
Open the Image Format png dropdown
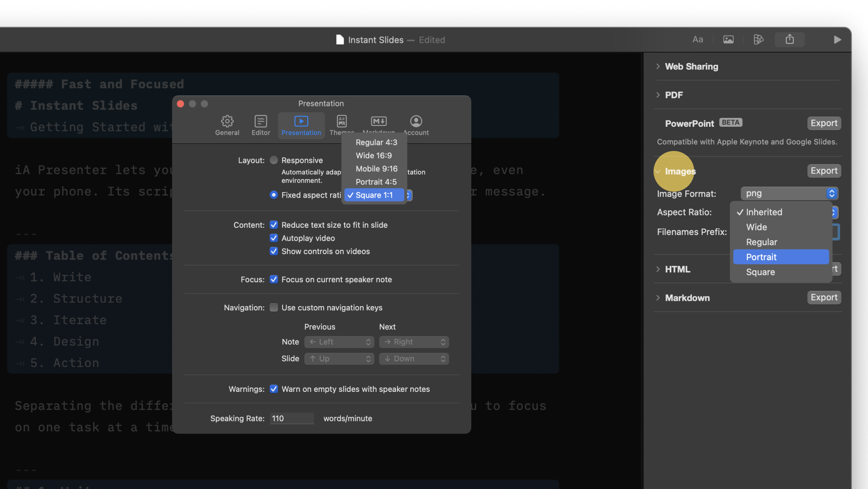click(789, 193)
